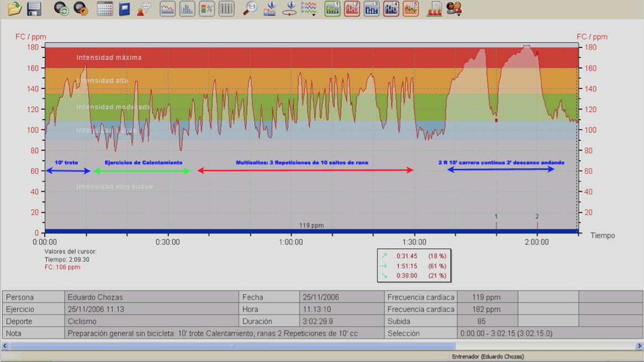The width and height of the screenshot is (644, 362).
Task: Open the calendar view icon
Action: (105, 8)
